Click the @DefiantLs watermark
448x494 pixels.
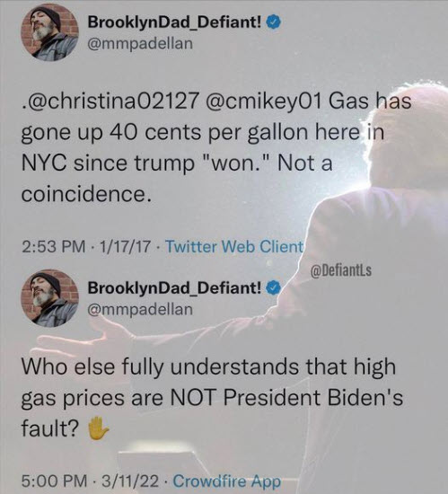click(341, 270)
